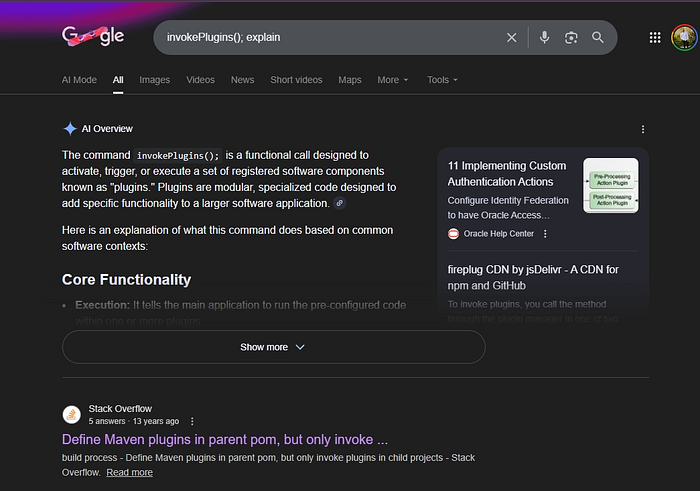This screenshot has height=491, width=700.
Task: Start voice search with microphone icon
Action: (544, 37)
